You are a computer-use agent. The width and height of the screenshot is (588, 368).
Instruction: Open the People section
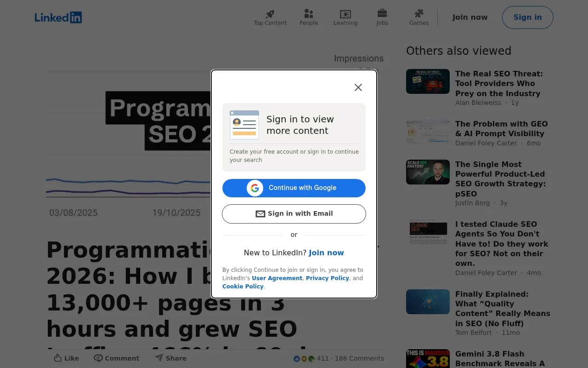[309, 17]
